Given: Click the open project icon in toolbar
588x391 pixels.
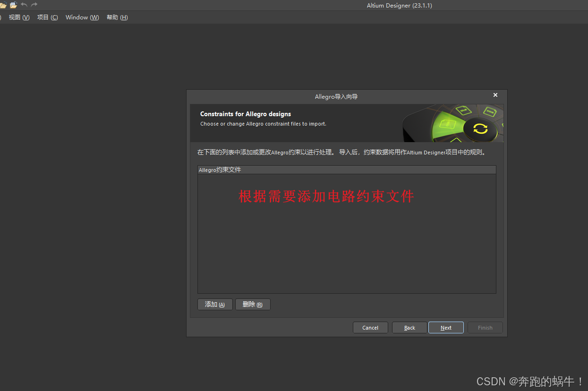Looking at the screenshot, I should pyautogui.click(x=13, y=5).
